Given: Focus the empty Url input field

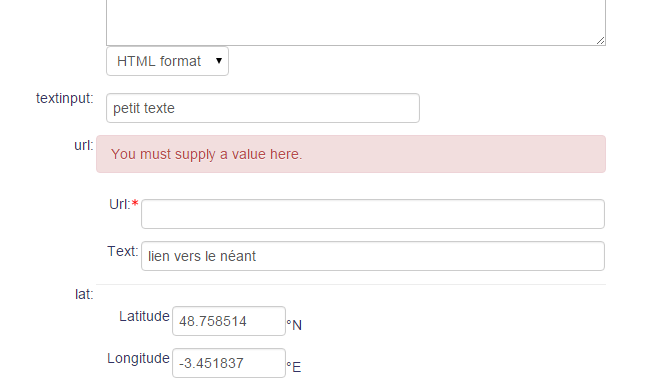Looking at the screenshot, I should pyautogui.click(x=373, y=214).
